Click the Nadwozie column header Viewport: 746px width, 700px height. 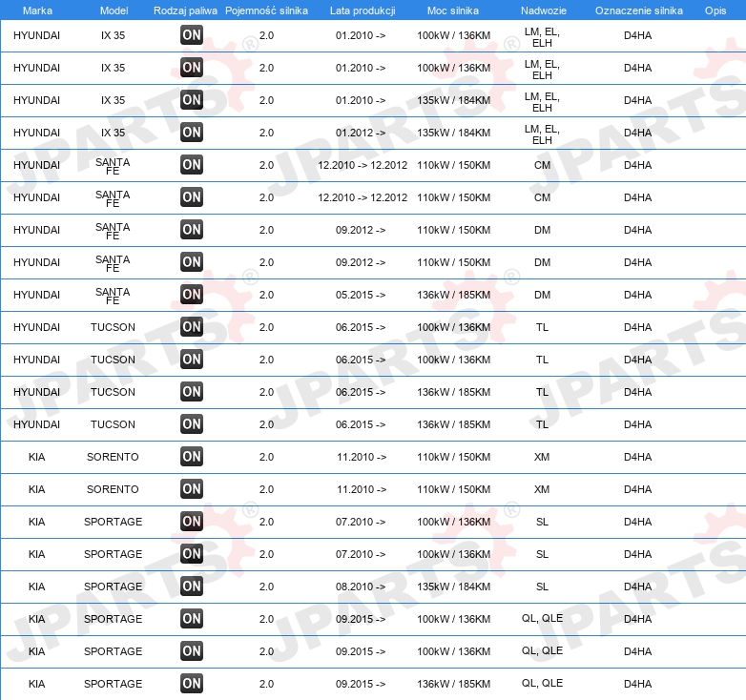point(544,10)
